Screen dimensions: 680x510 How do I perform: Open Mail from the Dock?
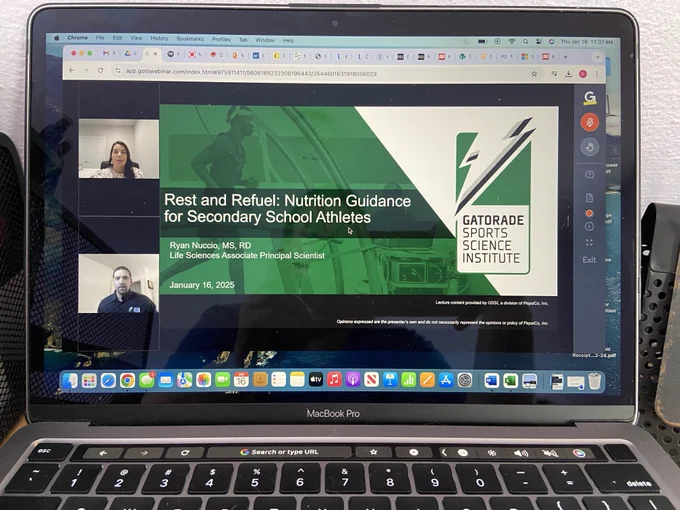[x=166, y=381]
